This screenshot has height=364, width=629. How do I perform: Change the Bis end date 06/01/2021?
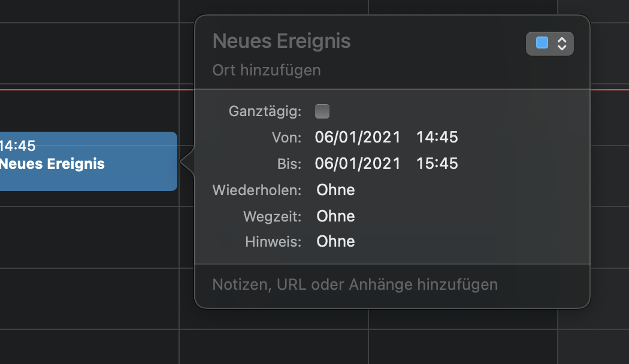358,163
